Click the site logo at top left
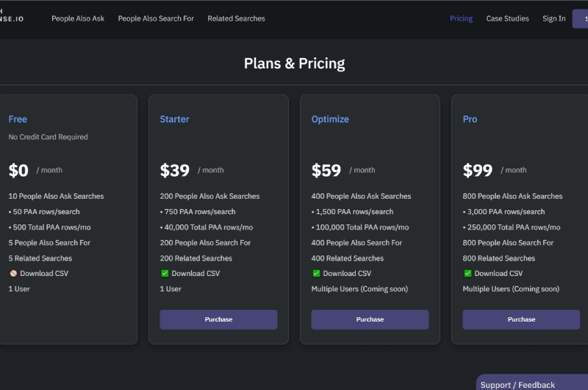588x390 pixels. click(11, 15)
